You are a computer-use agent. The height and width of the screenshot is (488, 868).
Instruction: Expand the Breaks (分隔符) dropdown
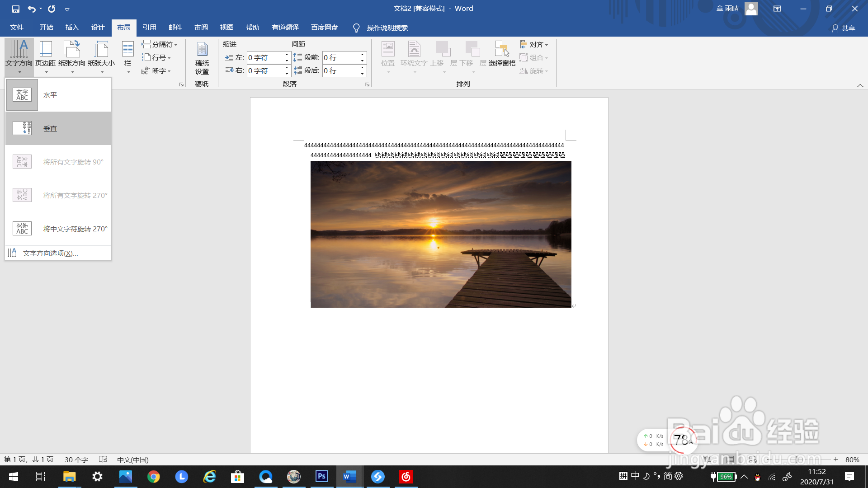[x=160, y=44]
